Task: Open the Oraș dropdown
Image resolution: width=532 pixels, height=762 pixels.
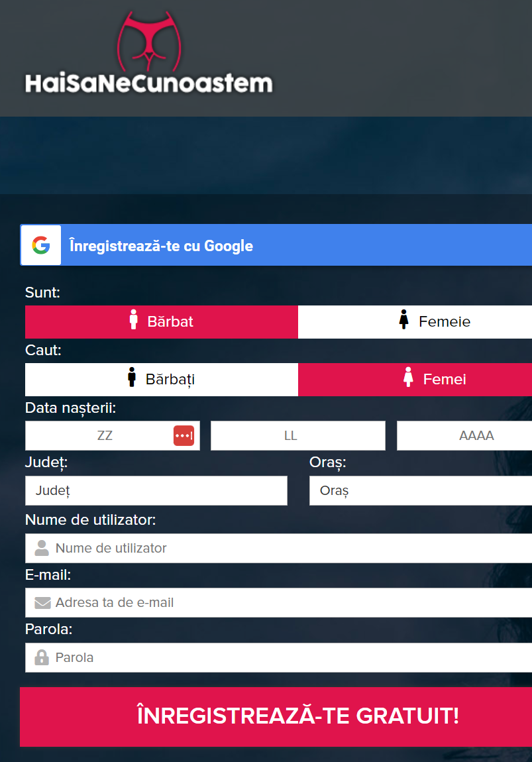Action: (421, 490)
